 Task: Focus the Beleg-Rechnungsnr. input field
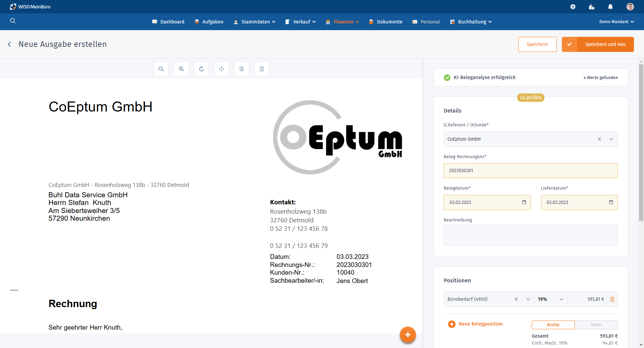click(x=531, y=170)
